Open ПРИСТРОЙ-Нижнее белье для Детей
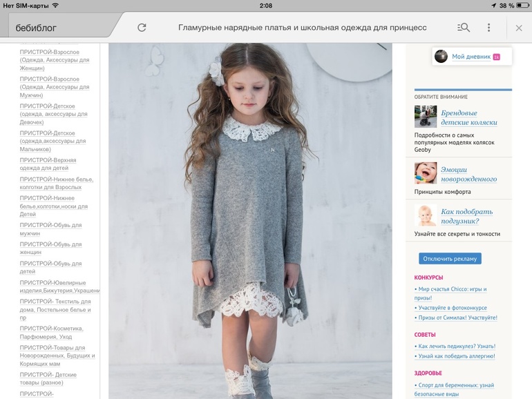532x399 pixels. pos(54,206)
